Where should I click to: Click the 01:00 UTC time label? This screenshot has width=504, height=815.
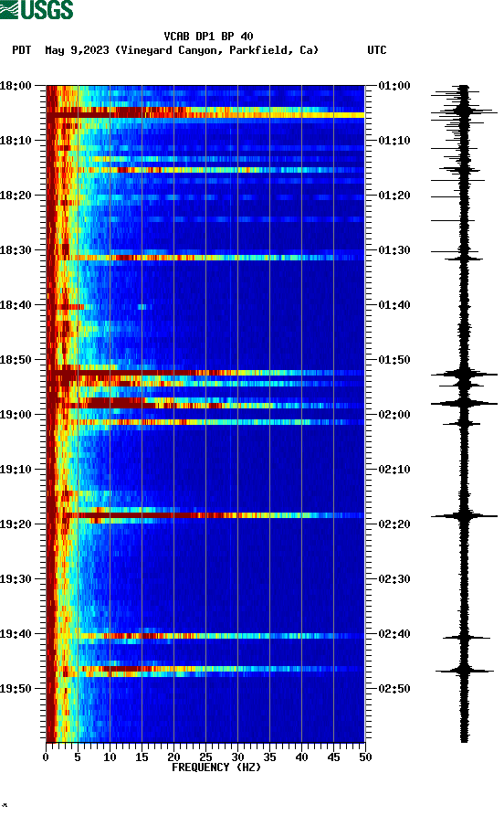point(394,86)
